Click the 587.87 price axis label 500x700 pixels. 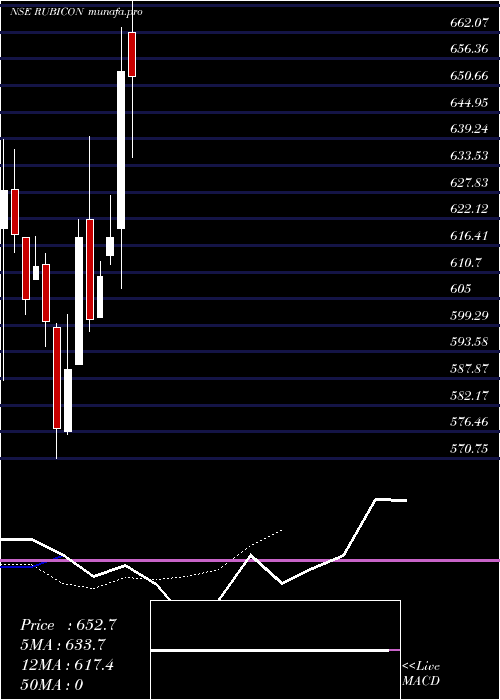[469, 369]
